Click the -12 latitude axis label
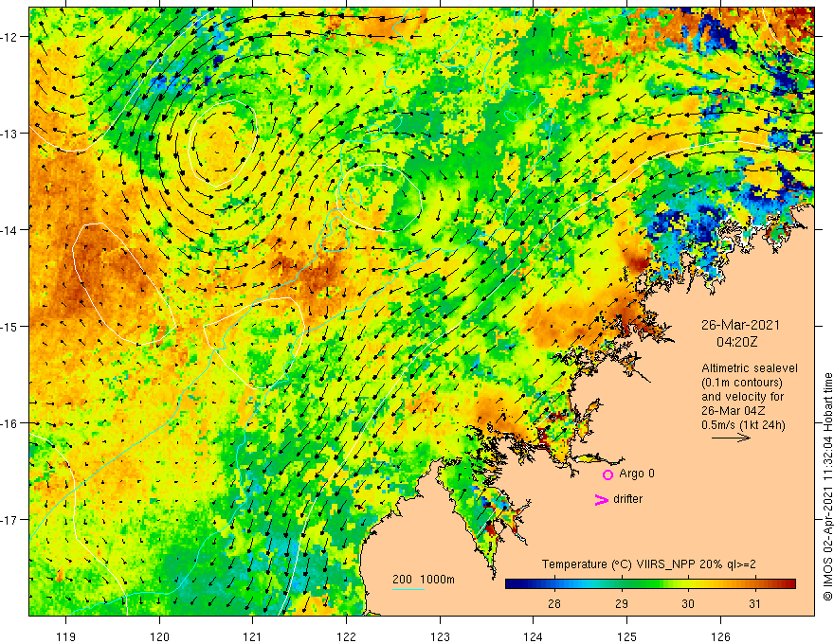The height and width of the screenshot is (644, 834). click(9, 37)
